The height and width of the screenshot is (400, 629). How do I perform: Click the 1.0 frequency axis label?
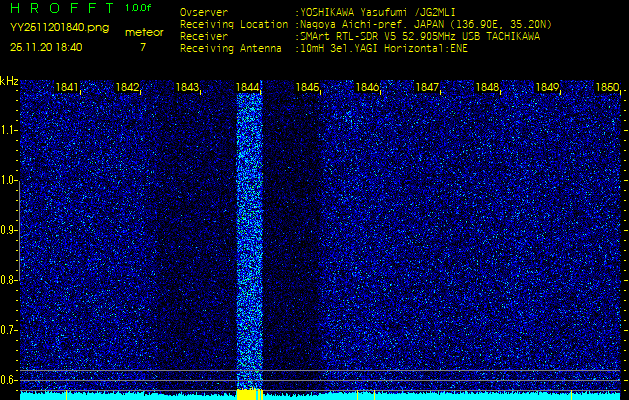8,180
